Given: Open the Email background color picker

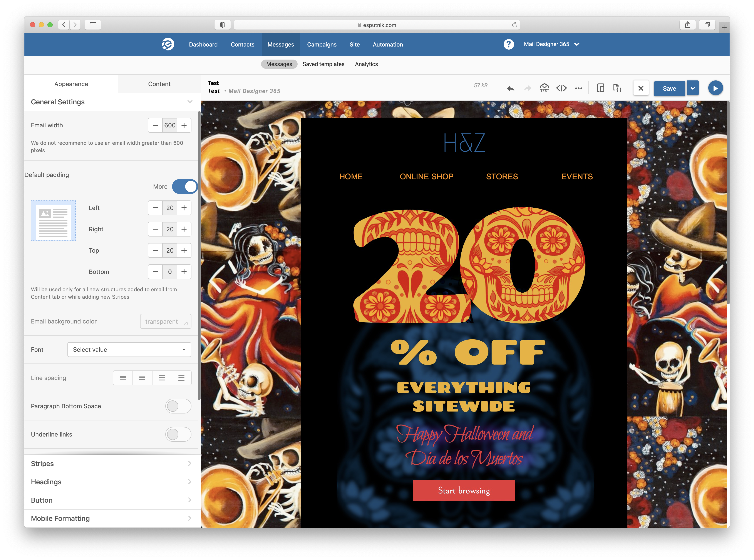Looking at the screenshot, I should click(x=166, y=322).
